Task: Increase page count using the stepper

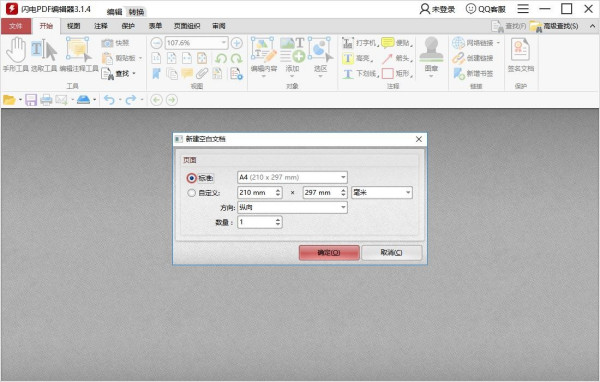Action: click(x=278, y=220)
